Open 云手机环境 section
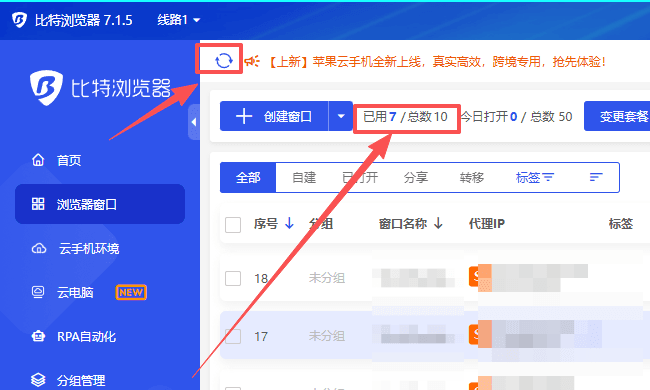Viewport: 650px width, 390px height. pyautogui.click(x=89, y=248)
